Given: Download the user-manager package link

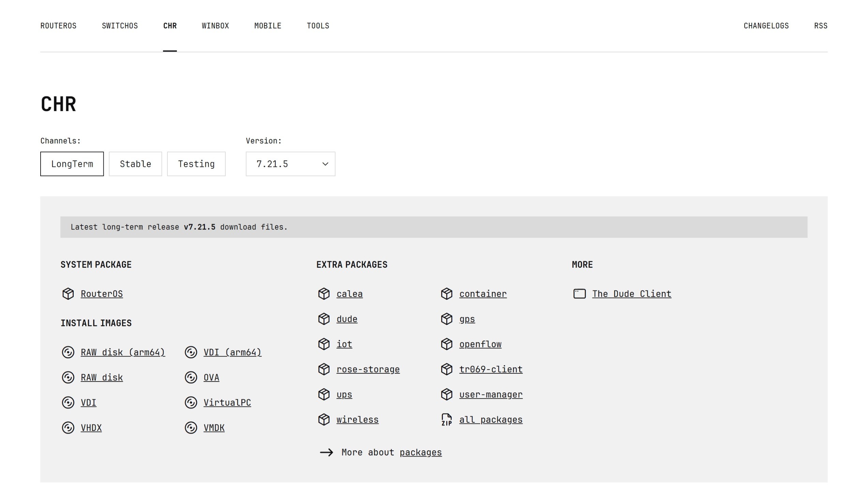Looking at the screenshot, I should [x=491, y=394].
